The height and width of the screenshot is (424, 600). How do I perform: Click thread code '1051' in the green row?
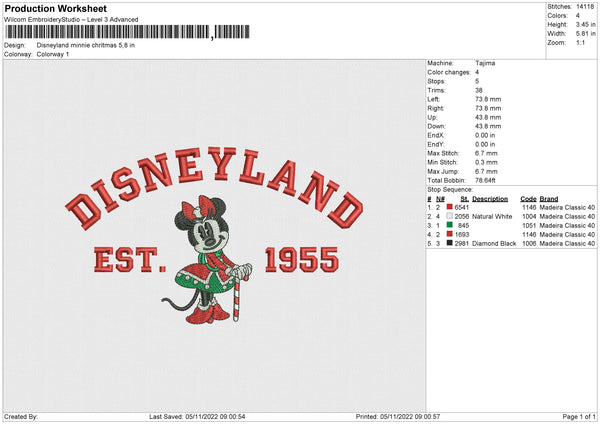pos(529,225)
